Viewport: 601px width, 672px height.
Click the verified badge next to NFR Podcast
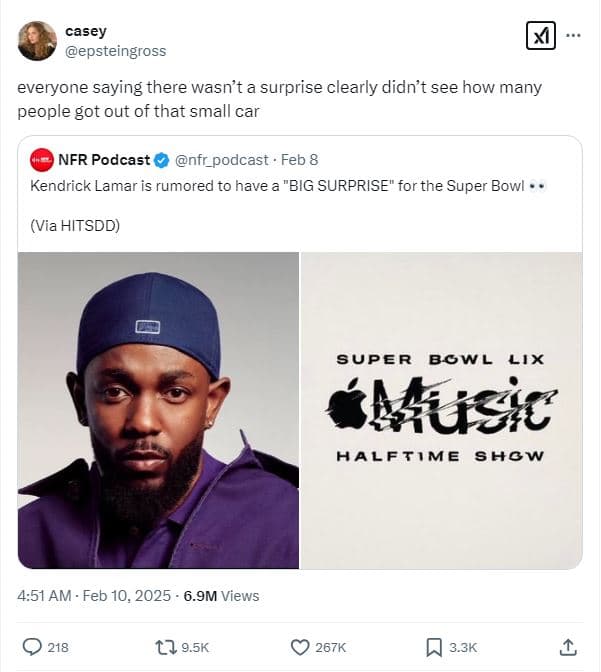click(161, 160)
